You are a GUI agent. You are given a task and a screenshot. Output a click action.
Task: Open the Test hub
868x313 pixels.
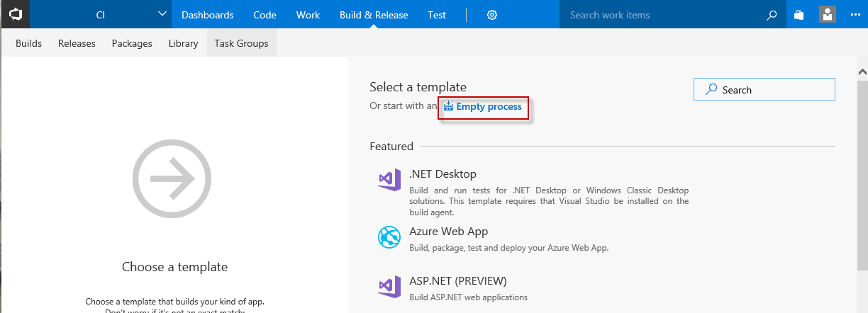[437, 14]
